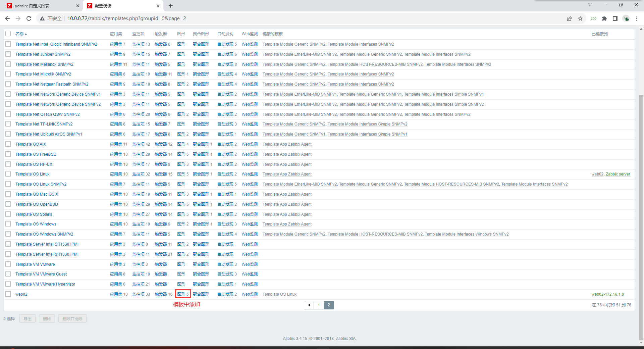Click the vertical page scrollbar
644x349 pixels.
(641, 217)
